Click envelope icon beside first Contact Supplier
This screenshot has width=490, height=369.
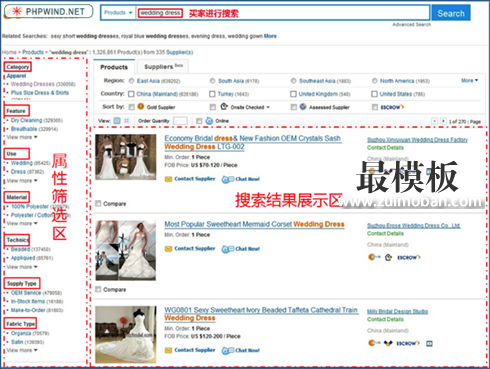point(169,179)
